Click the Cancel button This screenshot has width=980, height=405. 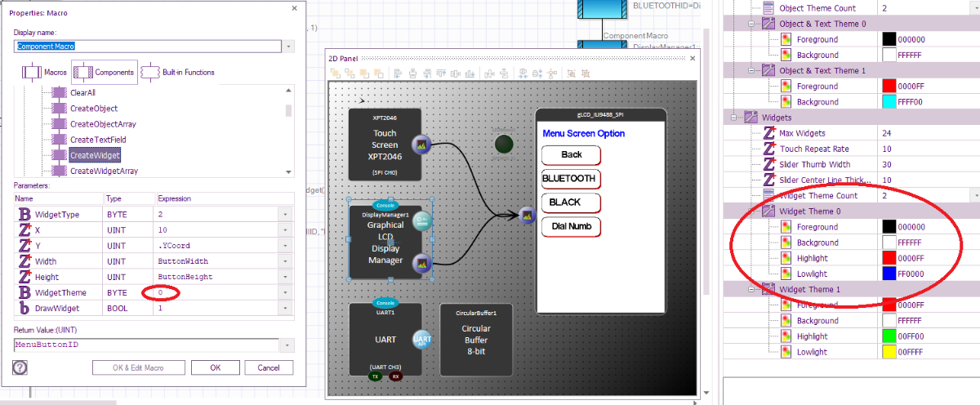(269, 367)
